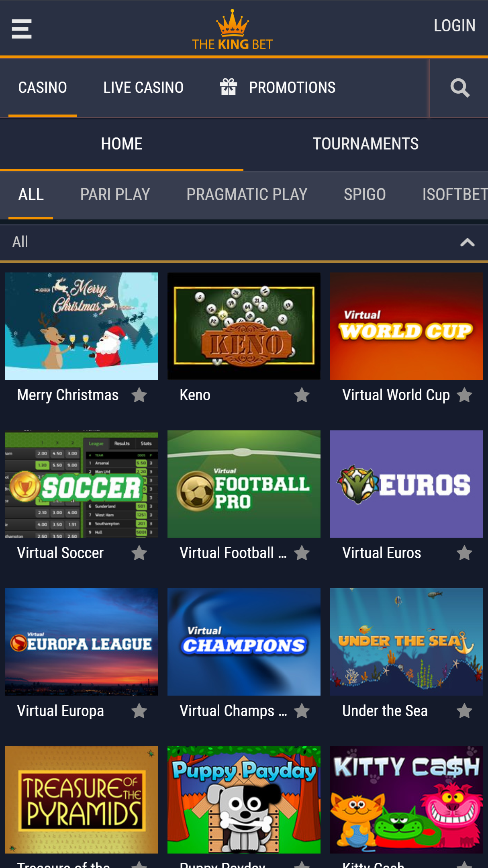
Task: Star the Under the Sea game
Action: [465, 711]
